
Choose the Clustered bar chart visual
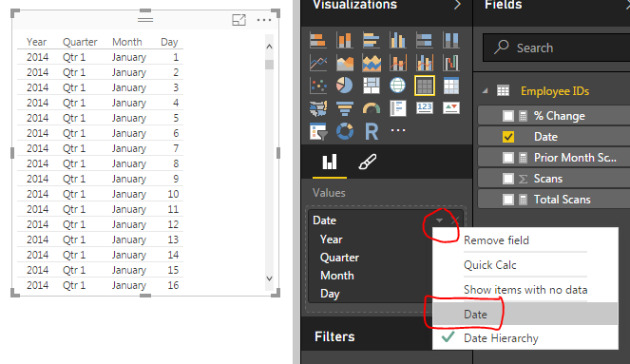(372, 41)
